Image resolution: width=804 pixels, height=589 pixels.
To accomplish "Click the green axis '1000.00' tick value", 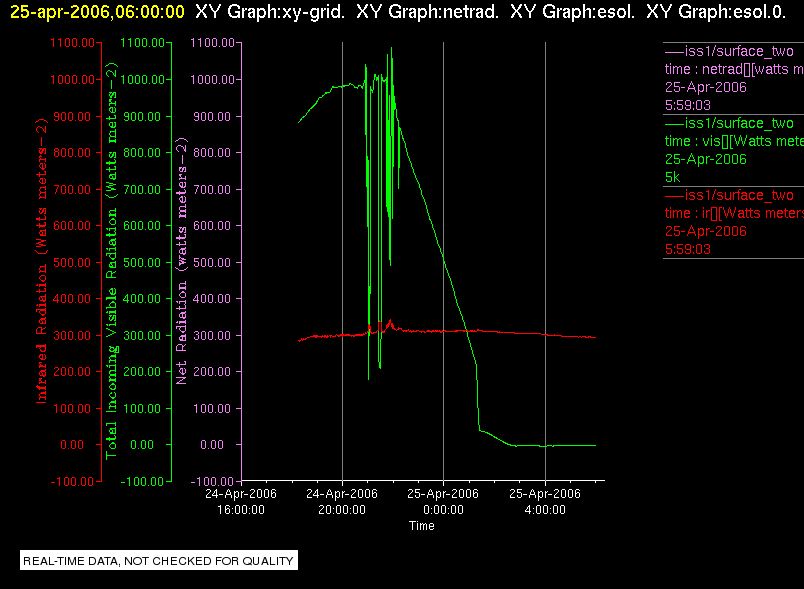I will (143, 79).
